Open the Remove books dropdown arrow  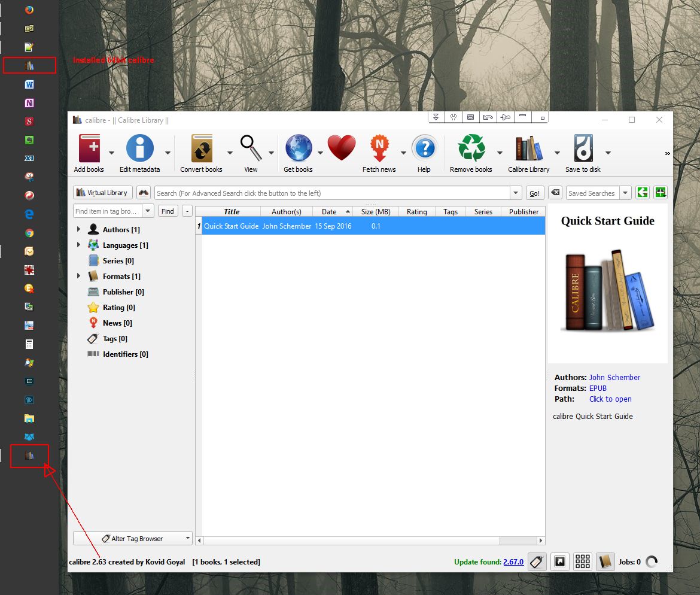500,153
